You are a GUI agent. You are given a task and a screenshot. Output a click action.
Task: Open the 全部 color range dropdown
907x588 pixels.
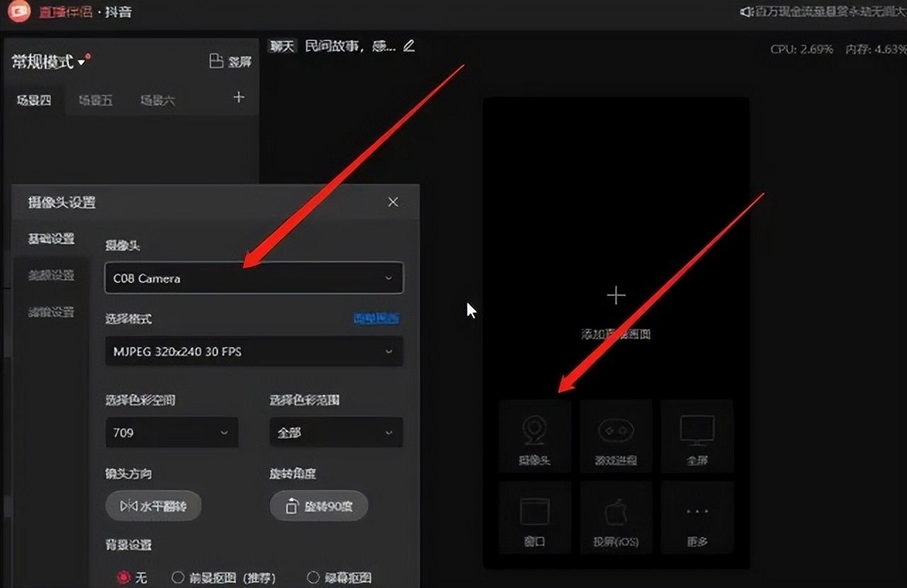[x=336, y=432]
